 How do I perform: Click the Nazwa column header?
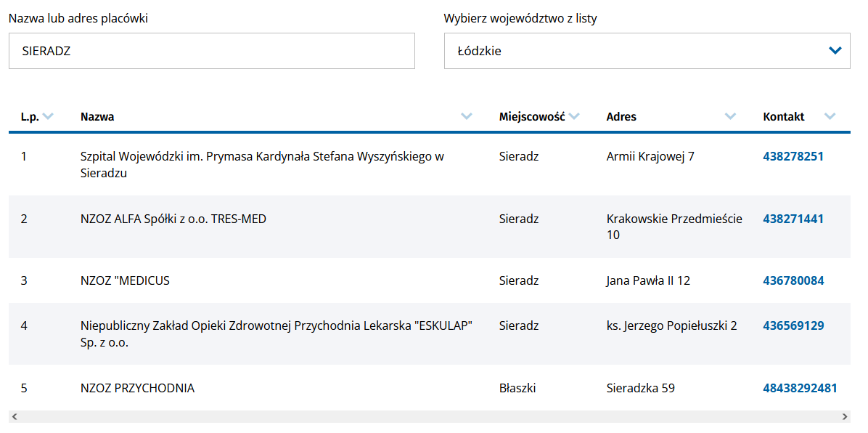pos(97,116)
